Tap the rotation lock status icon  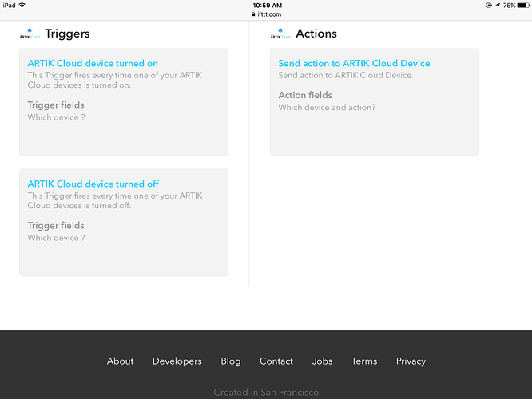point(489,6)
